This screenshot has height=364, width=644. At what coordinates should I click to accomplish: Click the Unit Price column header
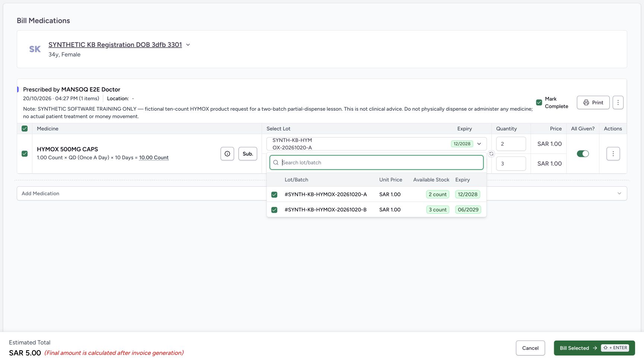pyautogui.click(x=391, y=180)
